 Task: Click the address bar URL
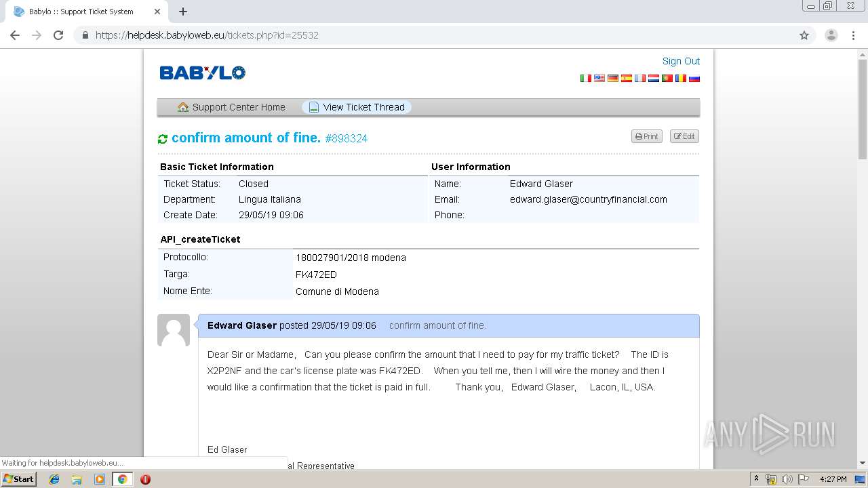coord(207,35)
